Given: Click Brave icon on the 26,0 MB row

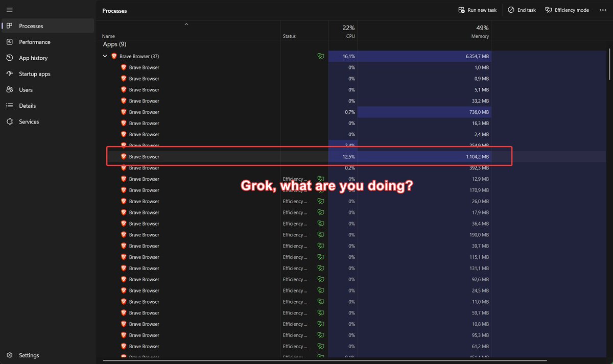Looking at the screenshot, I should pyautogui.click(x=124, y=201).
